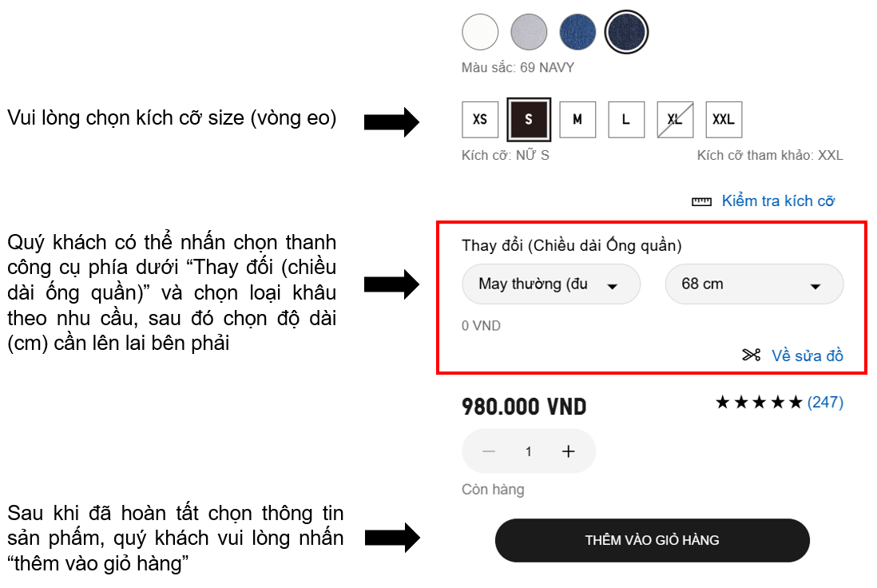The image size is (877, 588).
Task: Pick size L
Action: [x=626, y=120]
